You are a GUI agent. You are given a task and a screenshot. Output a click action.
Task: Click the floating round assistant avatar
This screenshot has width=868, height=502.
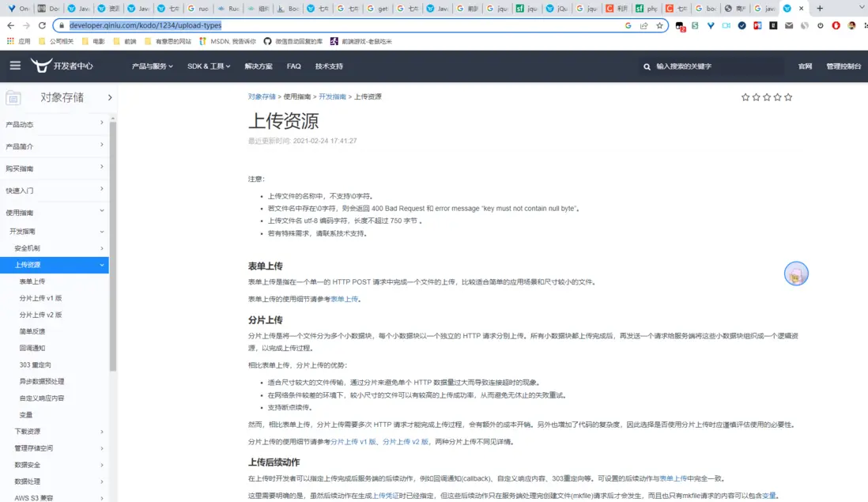coord(796,274)
